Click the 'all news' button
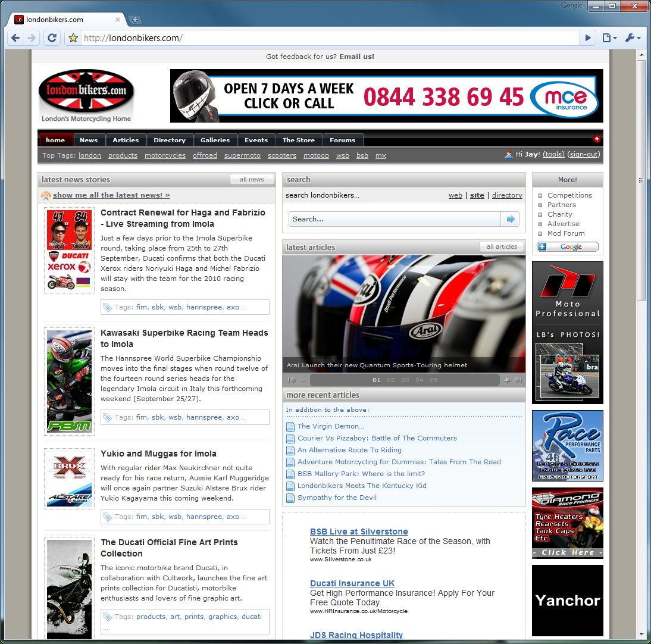The image size is (651, 644). click(x=252, y=180)
